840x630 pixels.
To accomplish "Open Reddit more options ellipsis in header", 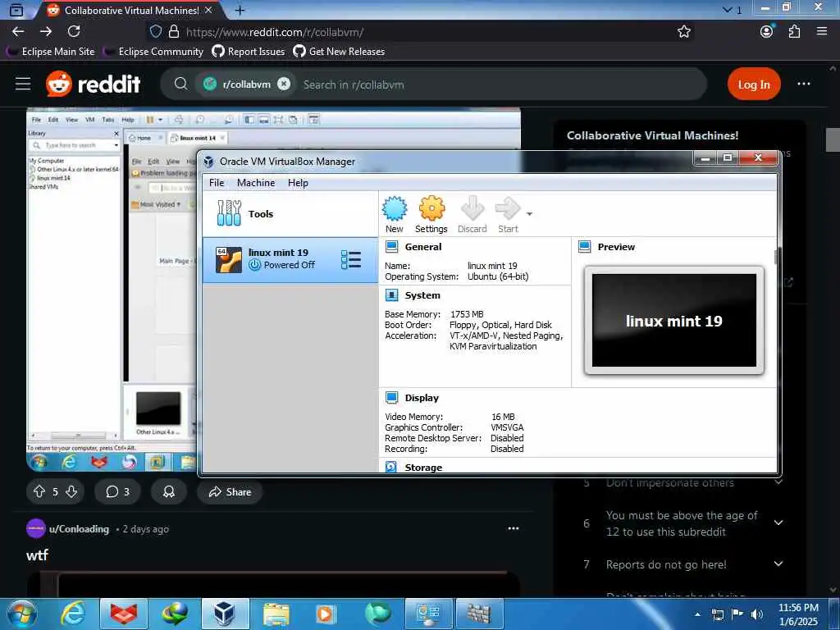I will point(804,84).
